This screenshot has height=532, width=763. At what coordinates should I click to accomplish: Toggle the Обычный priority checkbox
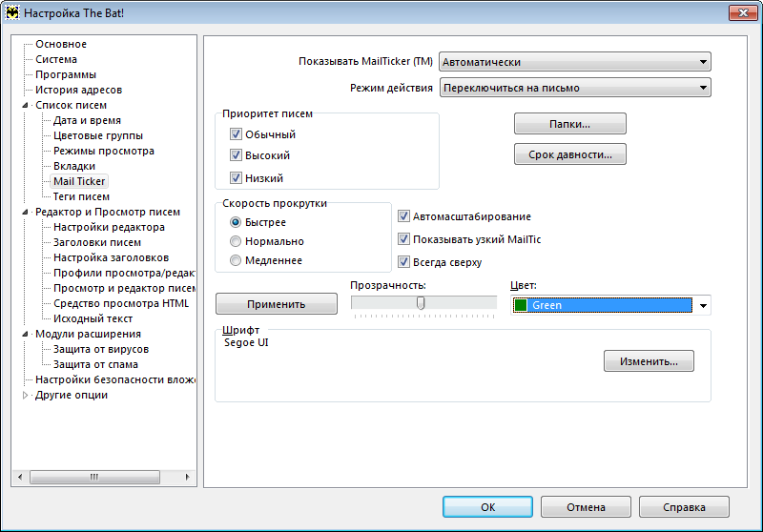[x=236, y=134]
